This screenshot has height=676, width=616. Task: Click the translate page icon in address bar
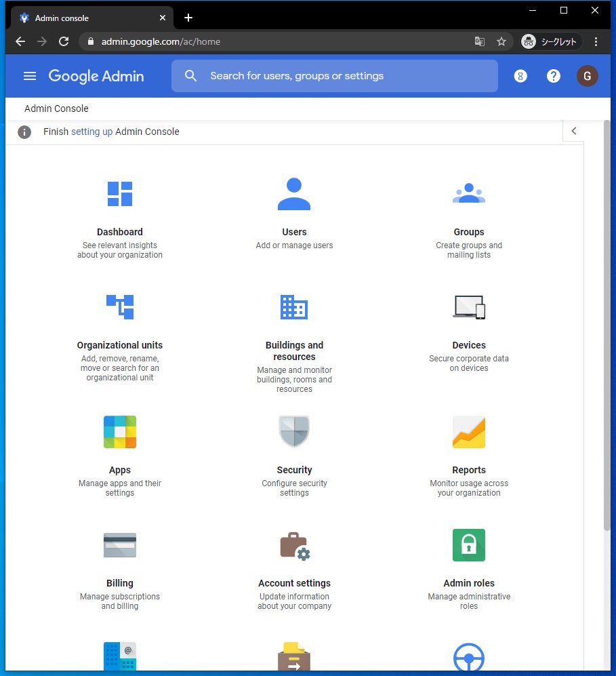click(479, 41)
